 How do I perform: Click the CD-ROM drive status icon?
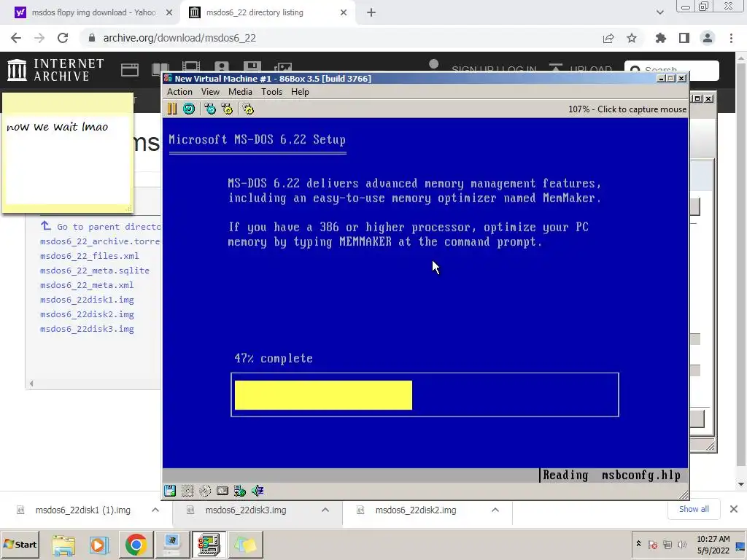click(205, 491)
